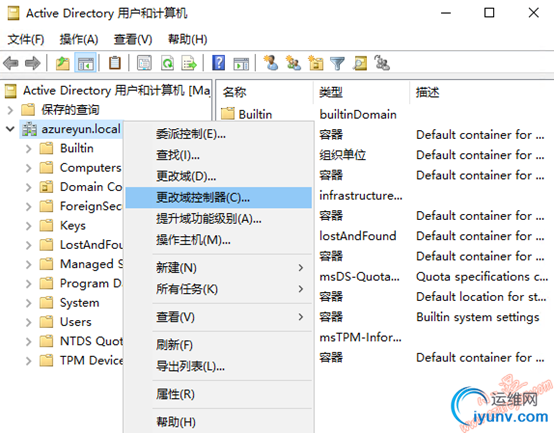Expand the Users tree node

click(x=29, y=322)
